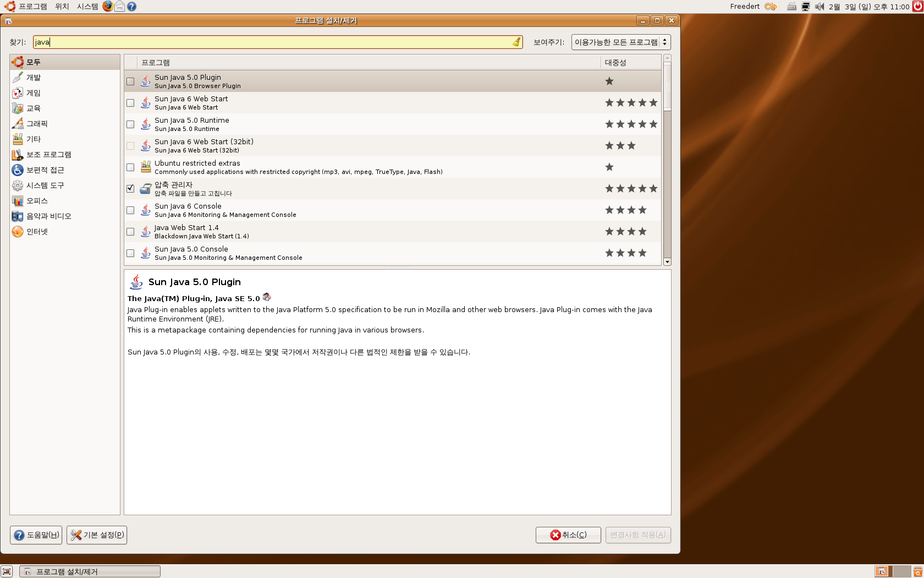This screenshot has height=578, width=924.
Task: Click the show desktop icon
Action: [x=7, y=571]
